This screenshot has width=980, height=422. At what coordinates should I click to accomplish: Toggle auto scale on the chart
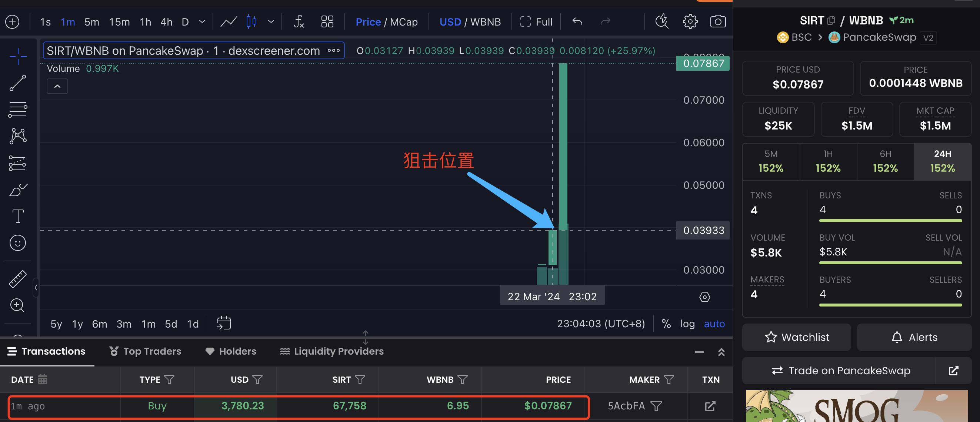tap(714, 324)
